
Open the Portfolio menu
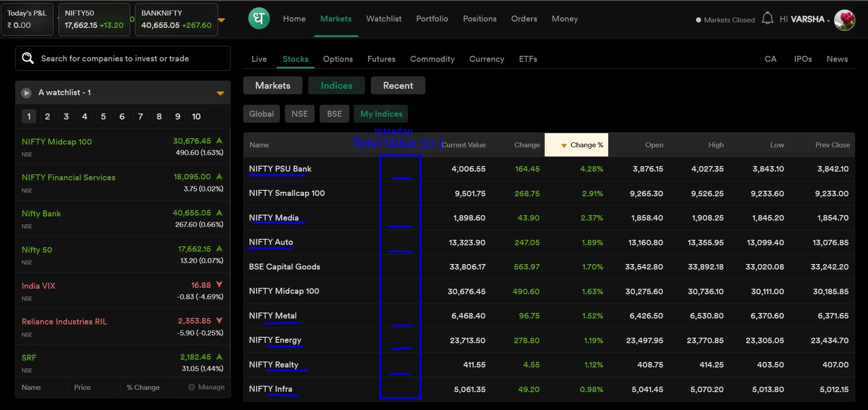click(x=432, y=19)
